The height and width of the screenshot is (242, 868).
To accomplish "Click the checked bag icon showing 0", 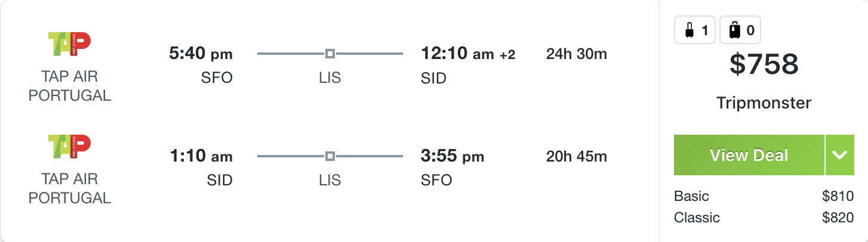I will tap(740, 30).
